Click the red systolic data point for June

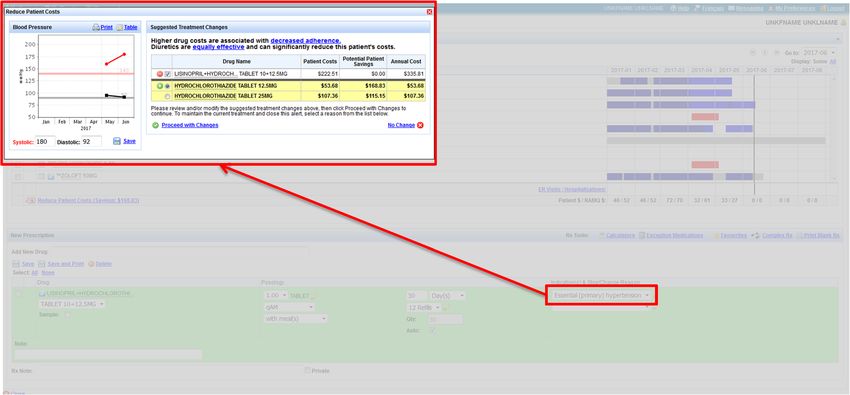(x=125, y=54)
